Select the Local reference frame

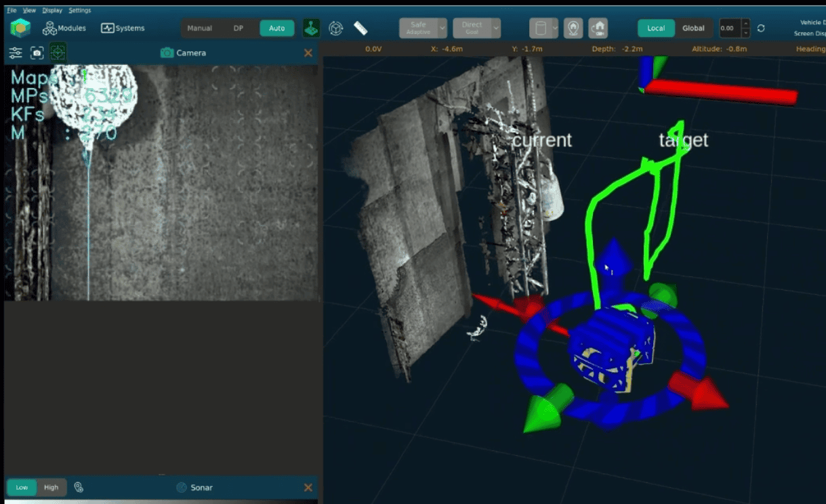656,28
